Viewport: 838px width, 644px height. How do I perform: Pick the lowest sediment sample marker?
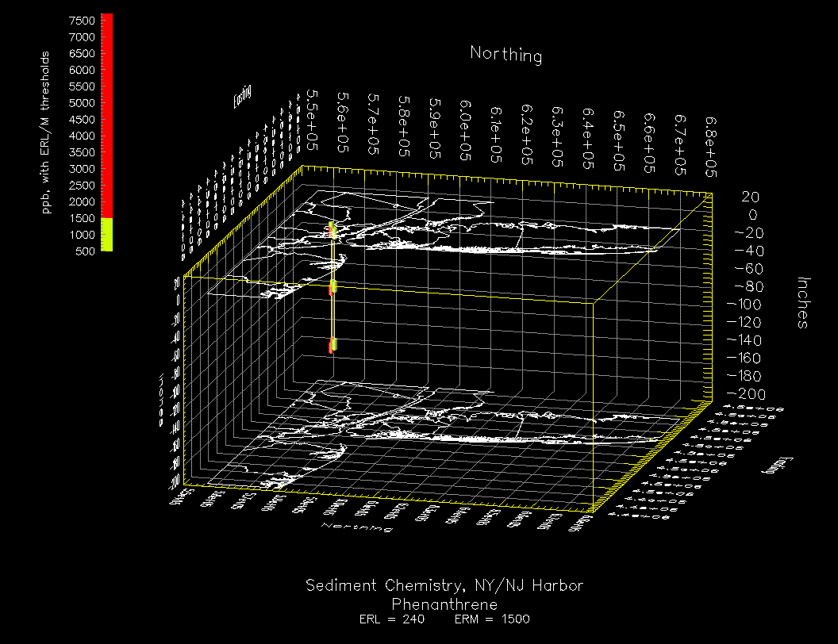coord(334,345)
